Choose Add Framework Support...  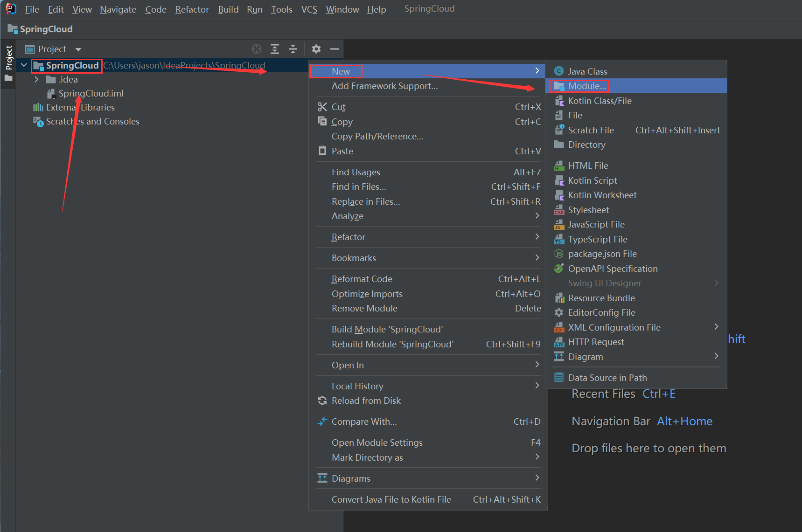384,86
